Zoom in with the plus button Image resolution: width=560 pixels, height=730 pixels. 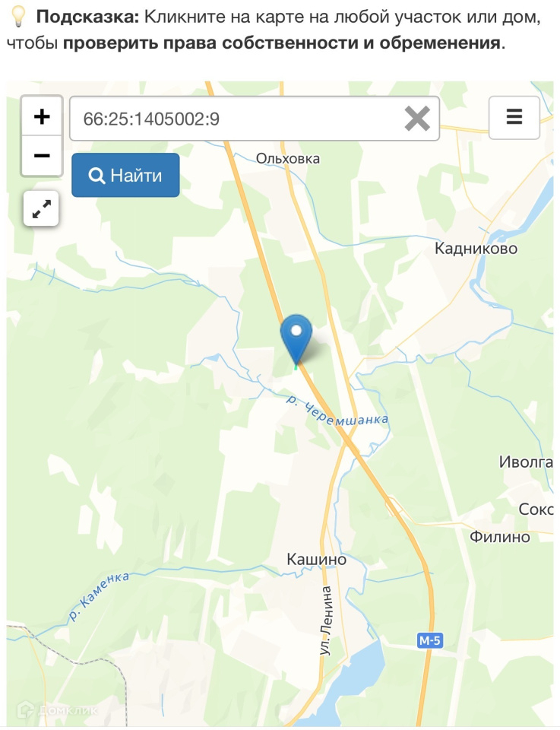[42, 116]
